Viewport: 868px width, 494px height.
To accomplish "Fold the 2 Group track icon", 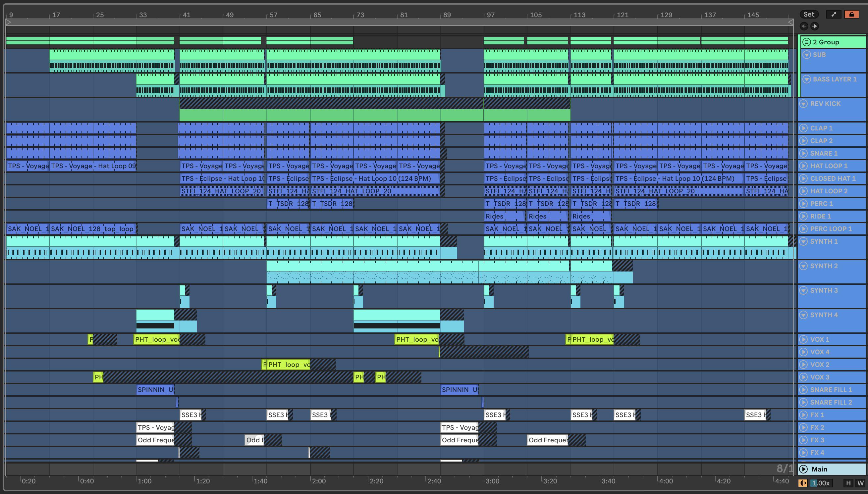I will click(x=807, y=42).
